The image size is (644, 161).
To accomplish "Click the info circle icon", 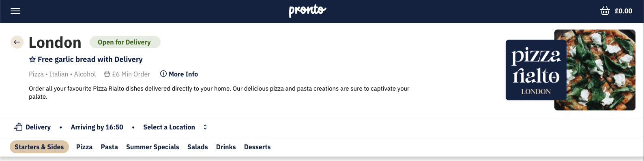I will pyautogui.click(x=163, y=74).
